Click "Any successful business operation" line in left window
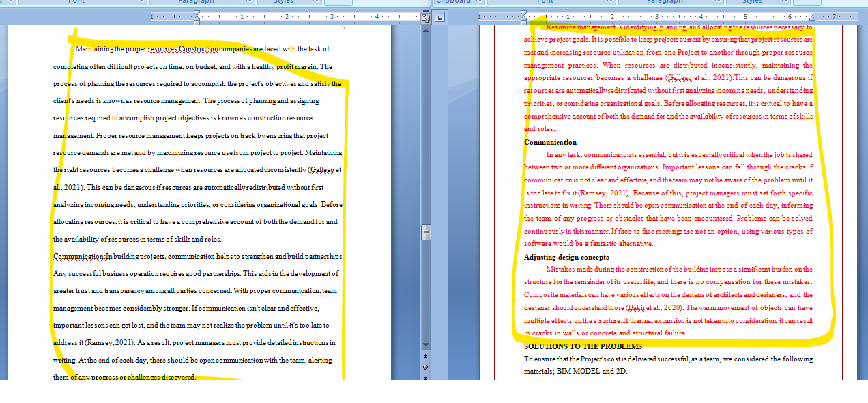 [196, 273]
